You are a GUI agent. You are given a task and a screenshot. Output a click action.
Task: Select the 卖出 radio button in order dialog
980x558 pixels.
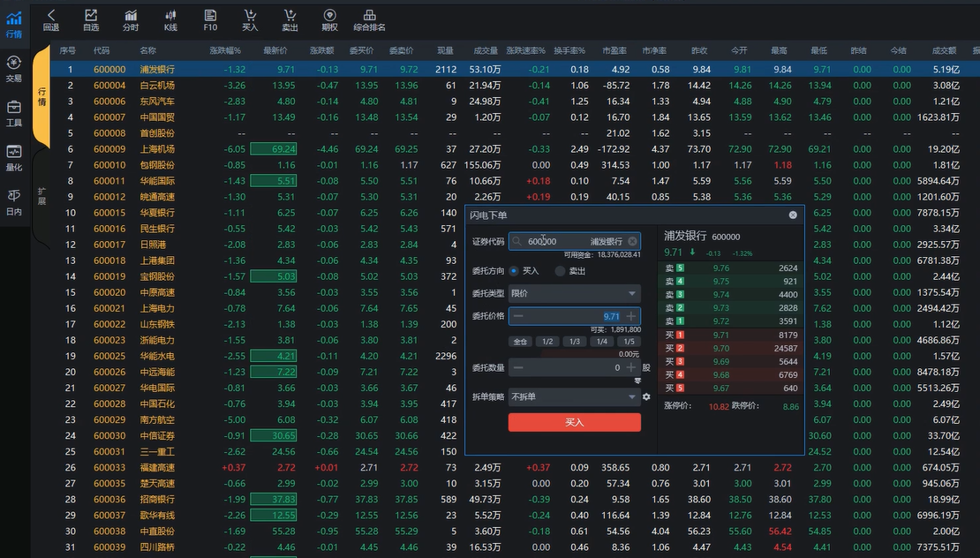pos(560,271)
